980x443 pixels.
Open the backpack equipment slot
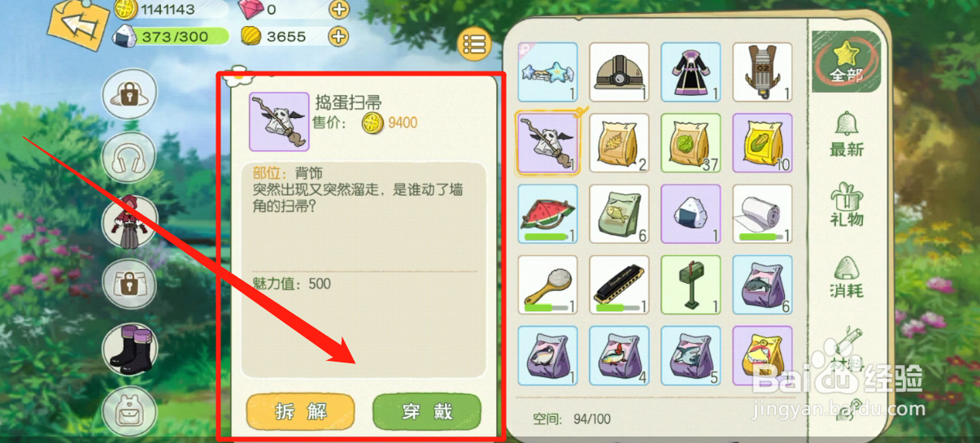click(x=128, y=410)
